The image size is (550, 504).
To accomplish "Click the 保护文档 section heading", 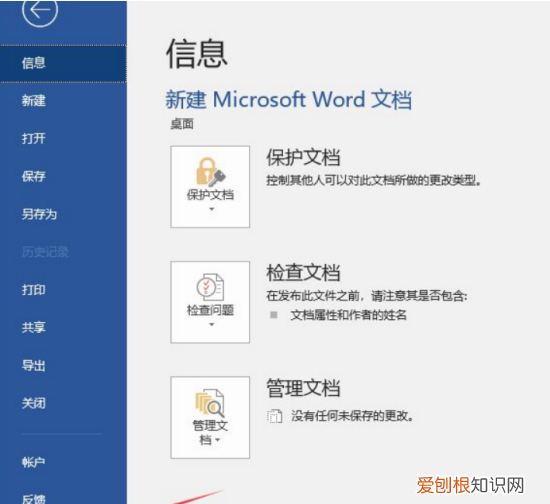I will pos(303,157).
